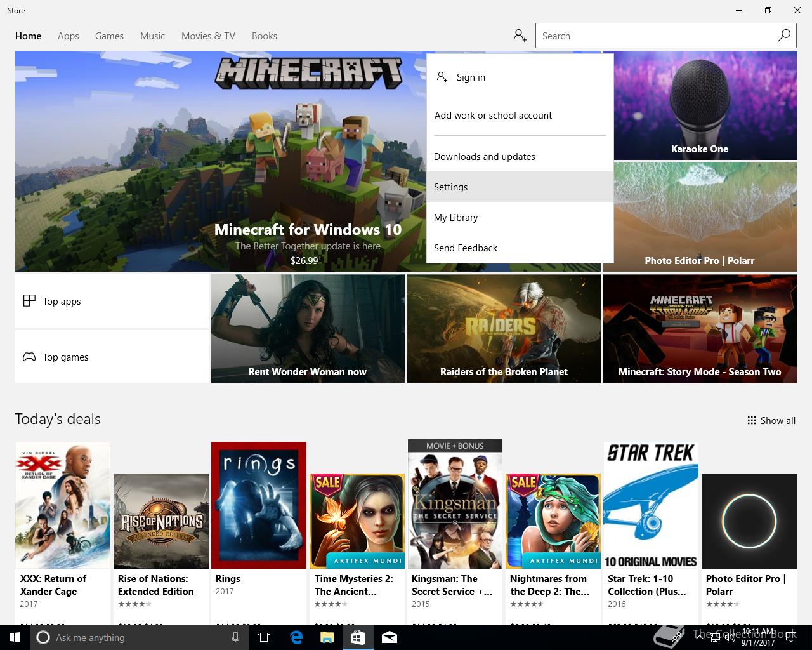Click the Sign in person icon
This screenshot has height=650, width=812.
tap(442, 77)
